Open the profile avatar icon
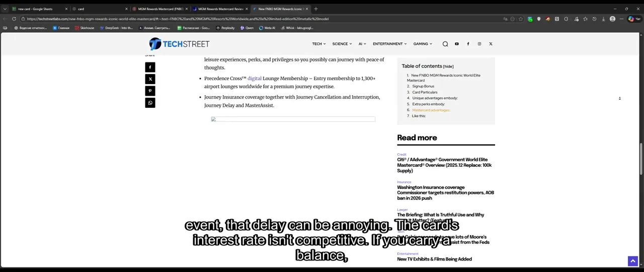Viewport: 644px width, 272px height. point(612,19)
